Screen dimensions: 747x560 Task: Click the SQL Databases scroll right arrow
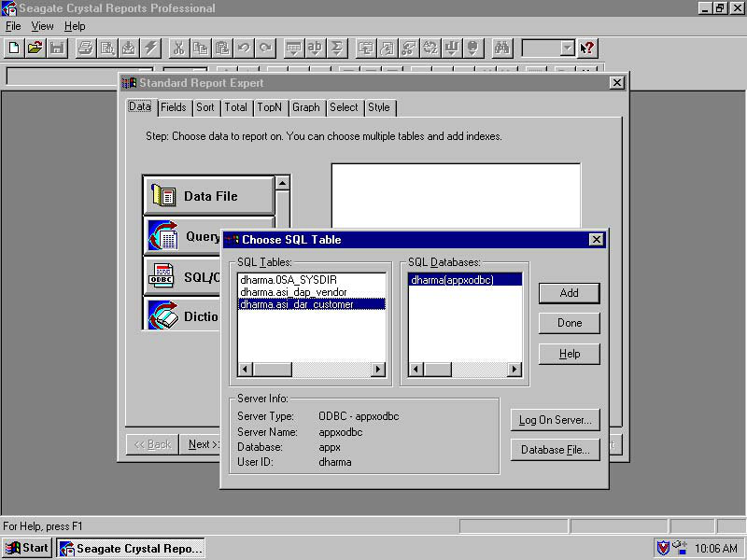(x=514, y=369)
